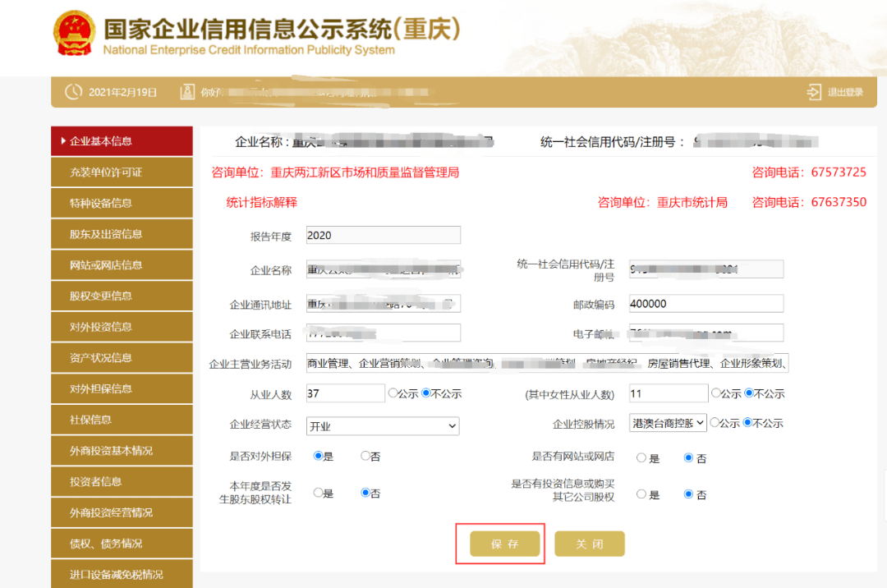This screenshot has width=887, height=588.
Task: Click the logout arrow icon
Action: tap(813, 92)
